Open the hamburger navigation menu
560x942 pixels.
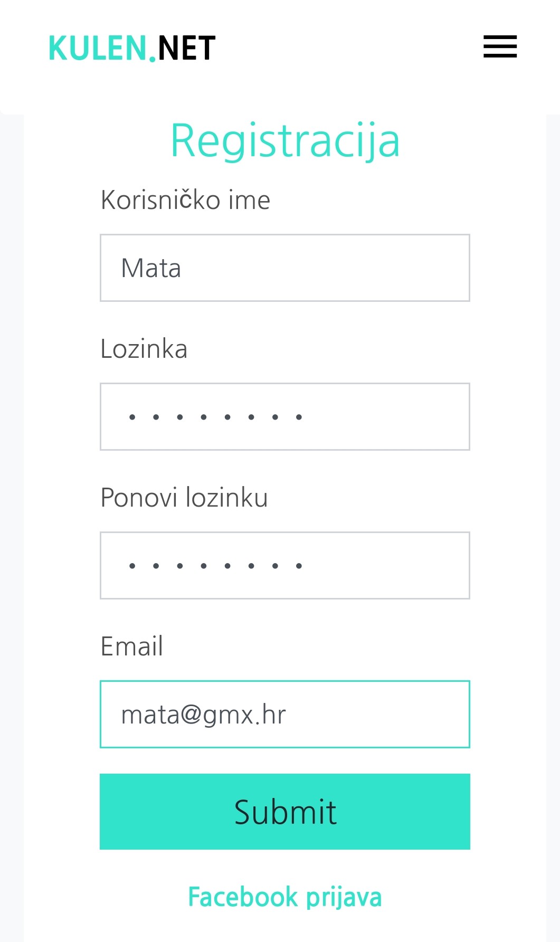(x=500, y=46)
